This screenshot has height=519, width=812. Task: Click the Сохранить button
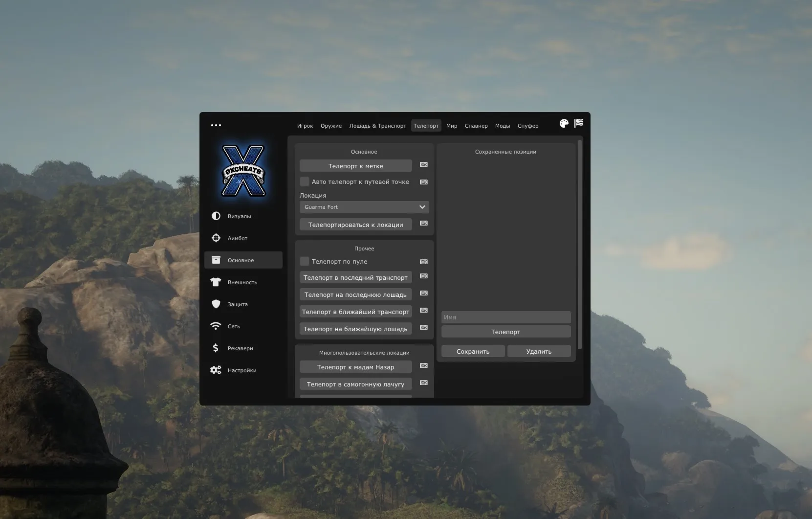[473, 351]
